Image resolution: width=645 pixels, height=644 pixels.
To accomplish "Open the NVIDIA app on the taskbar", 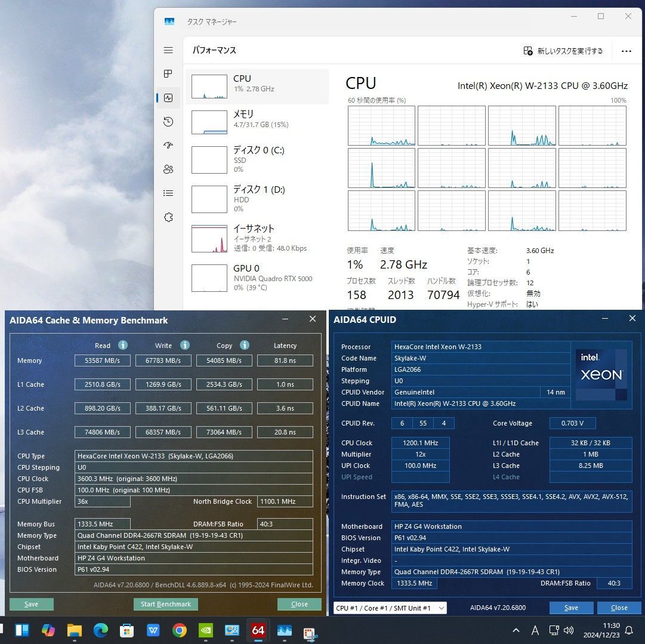I will click(206, 630).
